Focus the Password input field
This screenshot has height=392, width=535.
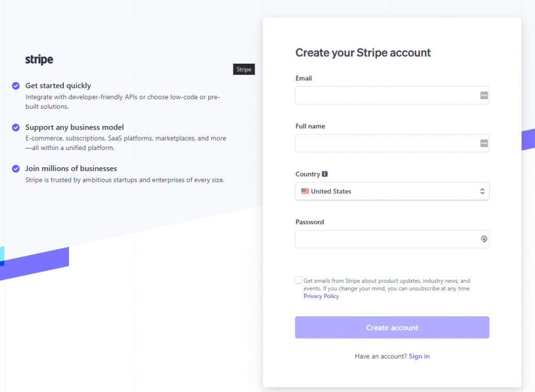coord(392,239)
